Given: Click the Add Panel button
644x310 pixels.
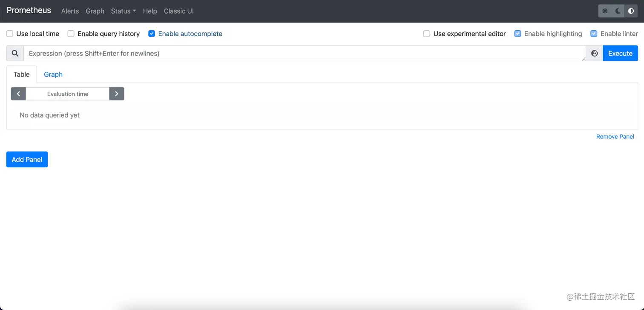Looking at the screenshot, I should click(x=27, y=159).
